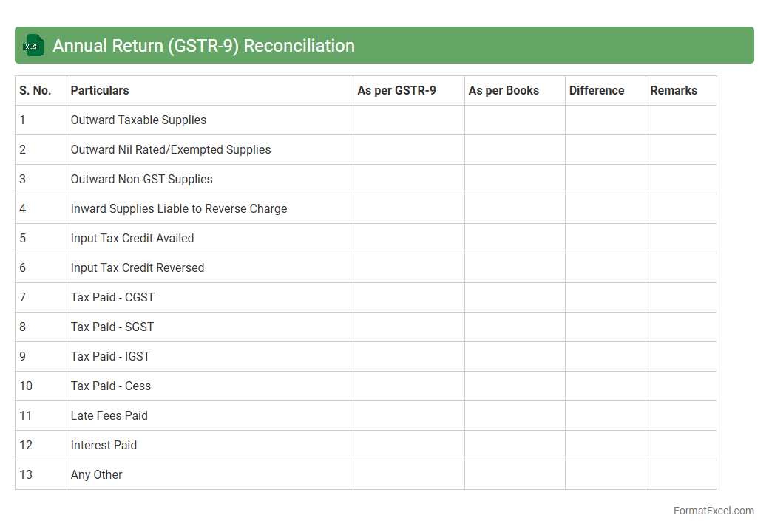Click Remarks cell for Any Other row
This screenshot has width=769, height=532.
tap(680, 475)
